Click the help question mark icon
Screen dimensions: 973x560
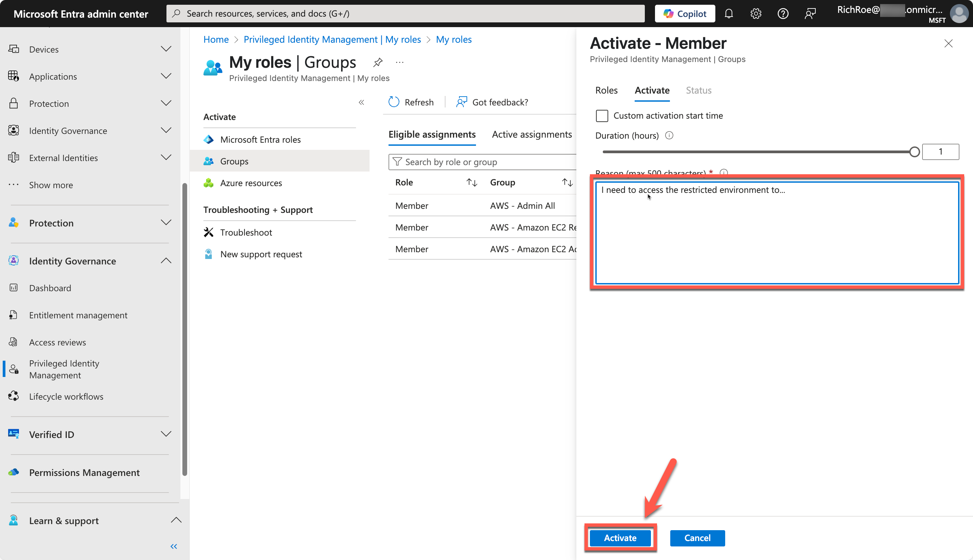coord(782,14)
